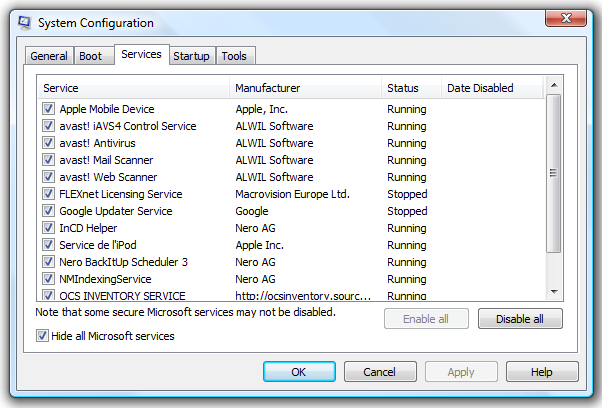
Task: Click ALWIL Software beside avast! Antivirus
Action: pyautogui.click(x=274, y=143)
